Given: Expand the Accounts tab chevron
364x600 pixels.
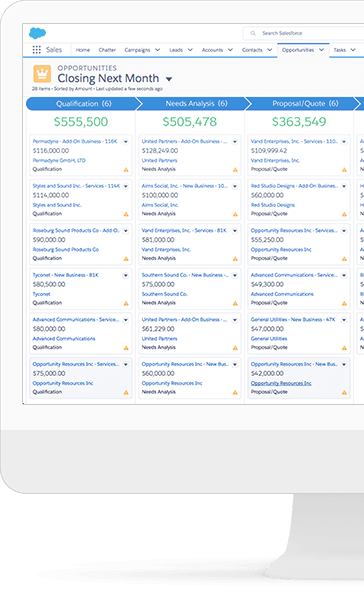Looking at the screenshot, I should tap(230, 50).
